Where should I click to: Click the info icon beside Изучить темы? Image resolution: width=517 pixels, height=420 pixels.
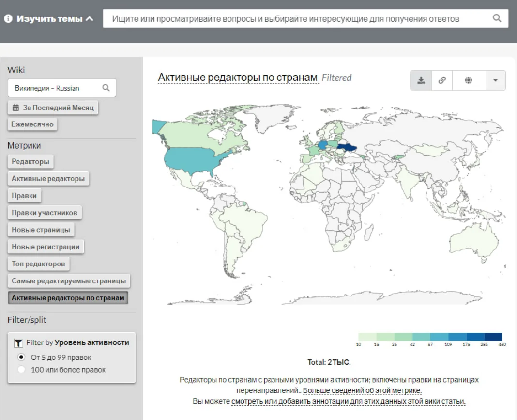[x=8, y=19]
